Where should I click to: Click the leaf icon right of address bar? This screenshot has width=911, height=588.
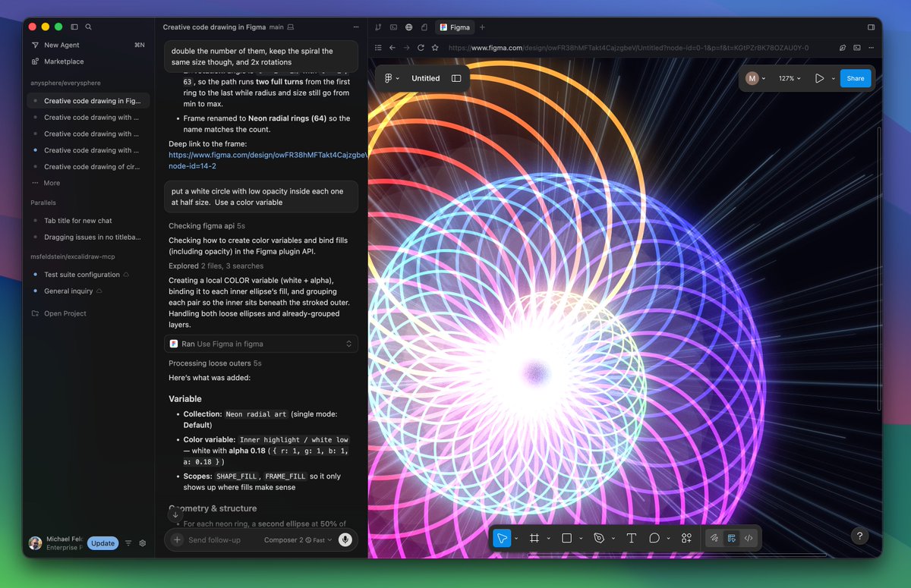pos(843,48)
